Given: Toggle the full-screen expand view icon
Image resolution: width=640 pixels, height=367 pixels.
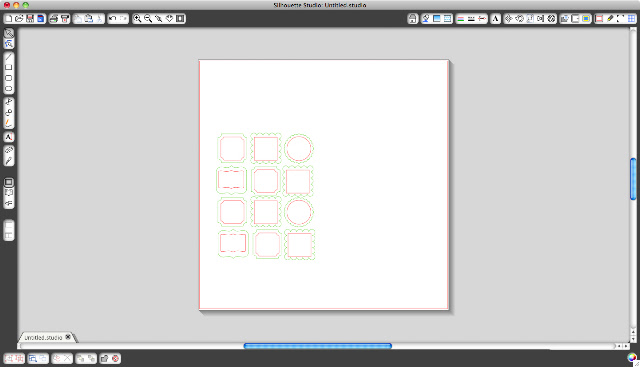Looking at the screenshot, I should pyautogui.click(x=620, y=19).
